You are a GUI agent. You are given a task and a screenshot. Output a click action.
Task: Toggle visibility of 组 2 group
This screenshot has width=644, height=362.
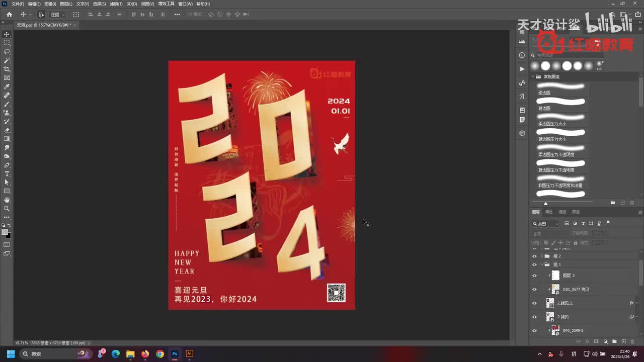click(534, 256)
